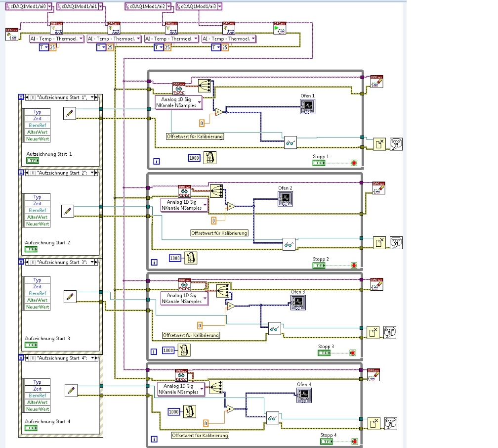Click the DAQmx Start Task icon
The image size is (498, 448).
point(280,28)
